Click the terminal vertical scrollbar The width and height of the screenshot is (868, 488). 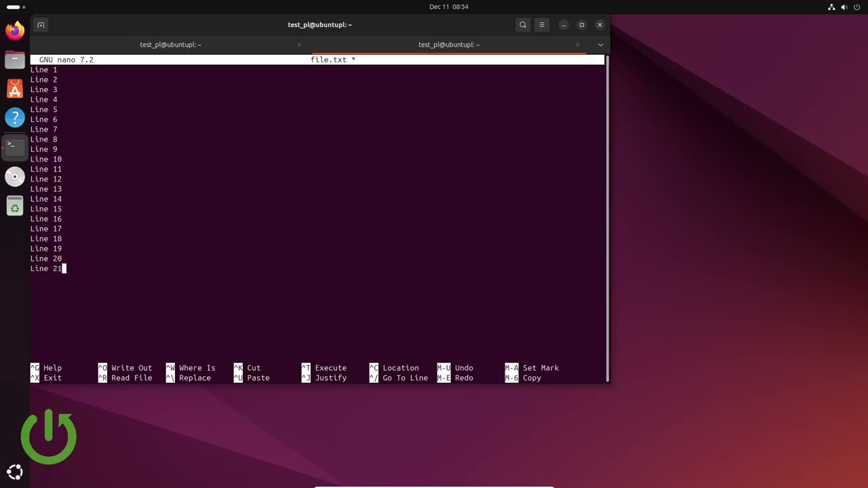tap(607, 218)
